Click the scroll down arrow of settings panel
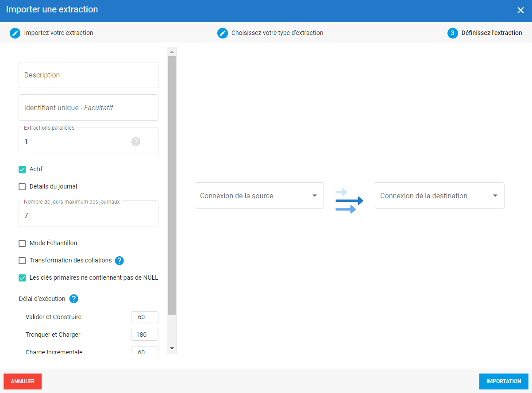This screenshot has width=532, height=393. click(x=172, y=349)
